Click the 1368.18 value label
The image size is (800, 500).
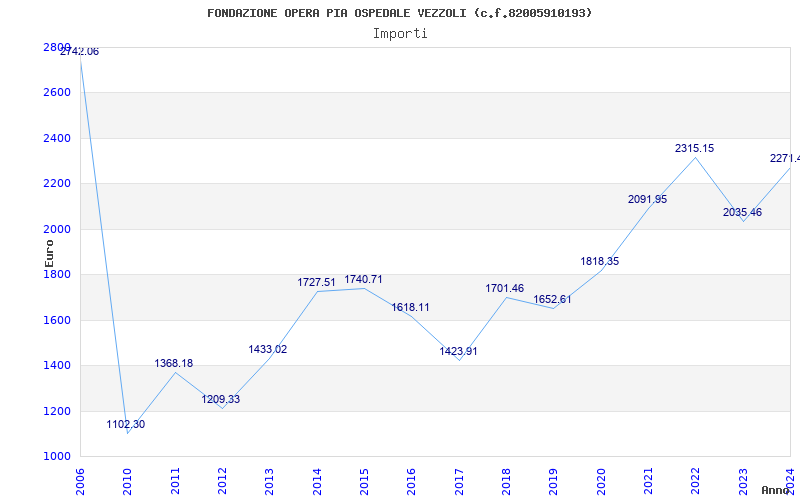[174, 363]
